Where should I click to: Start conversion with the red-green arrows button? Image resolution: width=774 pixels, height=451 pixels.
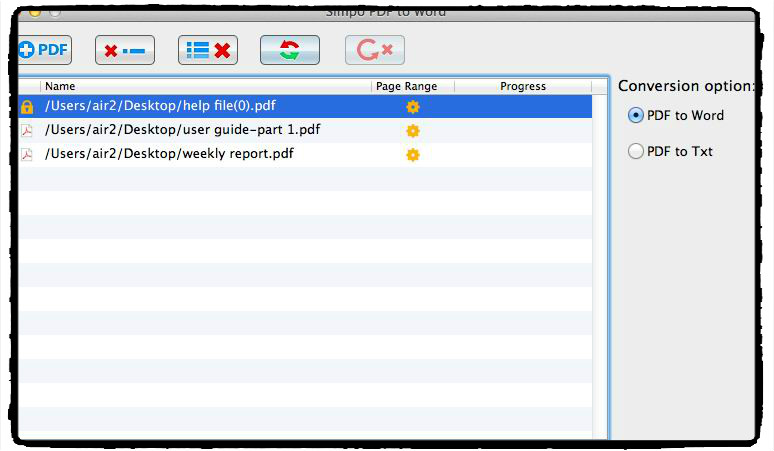pyautogui.click(x=290, y=50)
